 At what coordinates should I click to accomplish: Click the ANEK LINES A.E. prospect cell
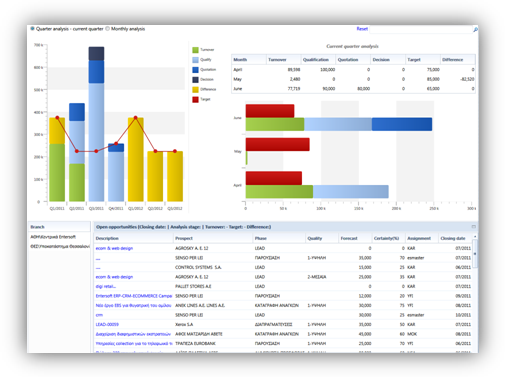point(200,305)
